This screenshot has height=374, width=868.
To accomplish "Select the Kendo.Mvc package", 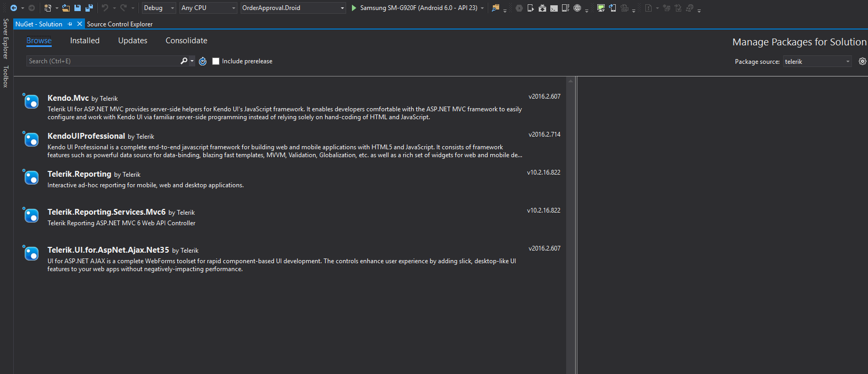I will click(x=291, y=107).
